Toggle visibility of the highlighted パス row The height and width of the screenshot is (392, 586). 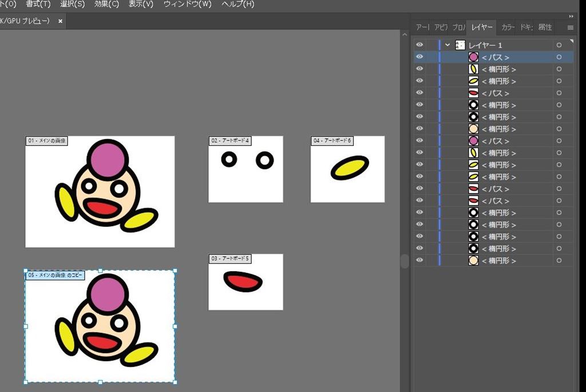click(419, 57)
